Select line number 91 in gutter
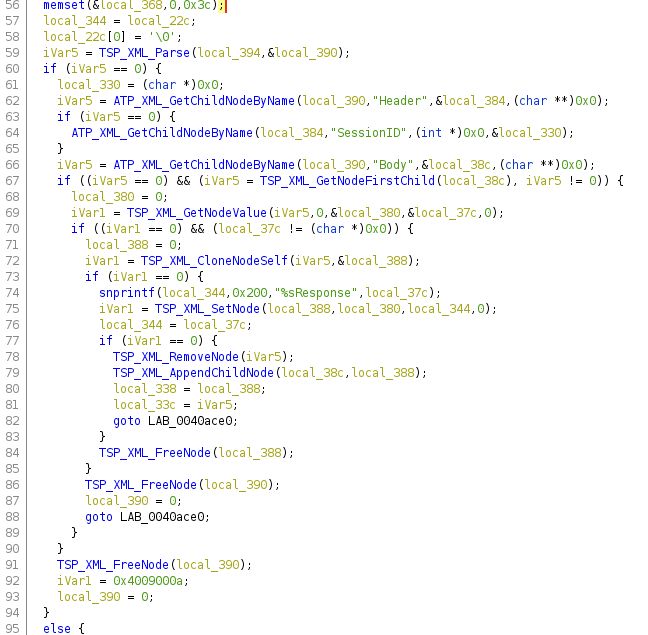The height and width of the screenshot is (635, 648). [x=12, y=564]
